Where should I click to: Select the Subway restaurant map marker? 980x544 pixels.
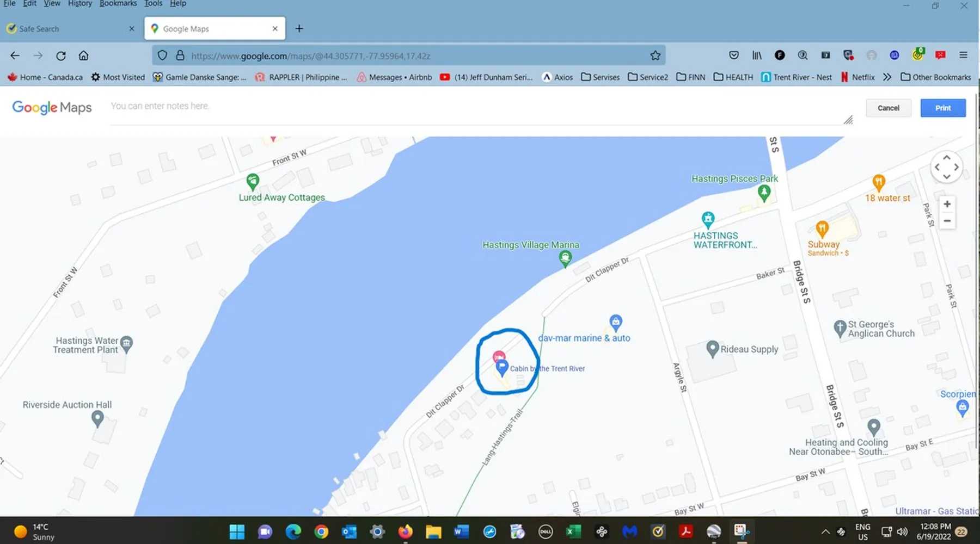pos(822,229)
